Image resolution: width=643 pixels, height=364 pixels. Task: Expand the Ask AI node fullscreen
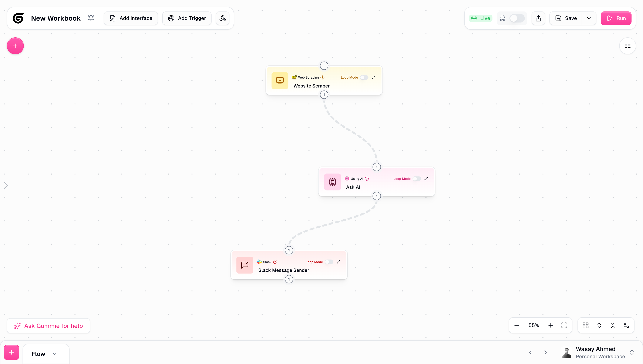(426, 179)
